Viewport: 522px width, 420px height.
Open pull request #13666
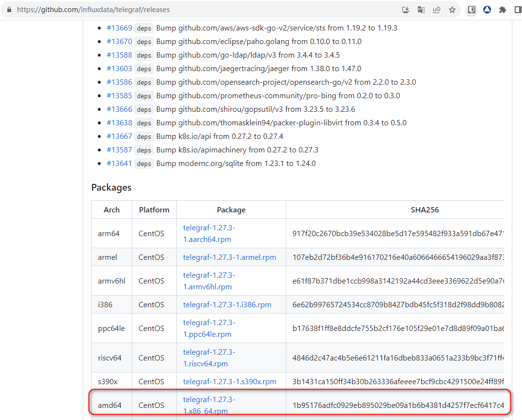click(x=119, y=109)
